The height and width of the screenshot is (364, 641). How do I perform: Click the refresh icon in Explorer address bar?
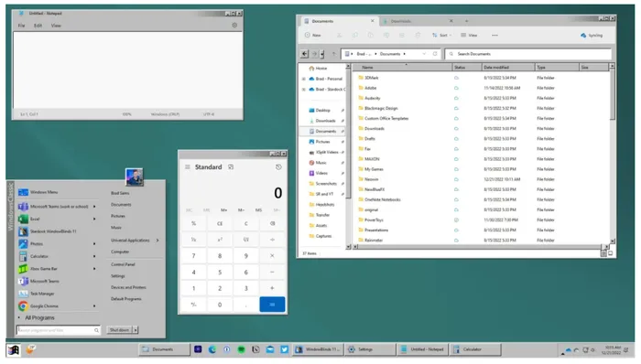point(435,54)
